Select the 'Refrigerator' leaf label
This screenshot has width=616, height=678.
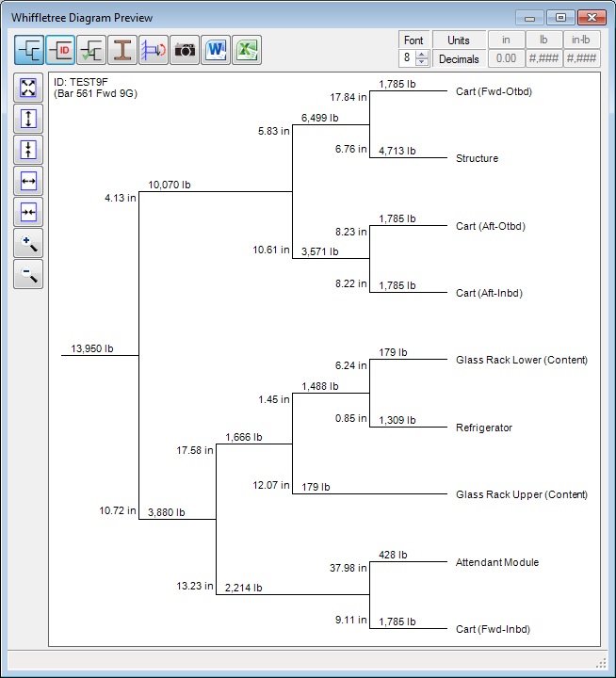pyautogui.click(x=484, y=428)
